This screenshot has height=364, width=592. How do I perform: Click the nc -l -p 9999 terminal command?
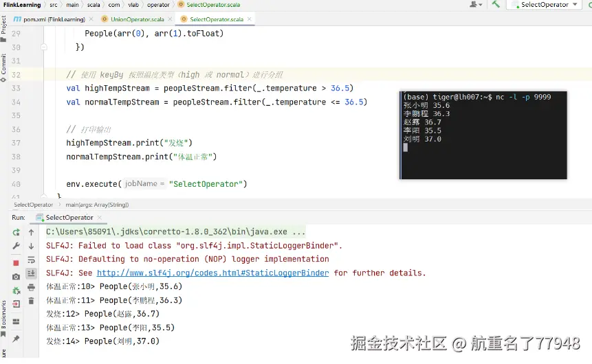coord(523,97)
